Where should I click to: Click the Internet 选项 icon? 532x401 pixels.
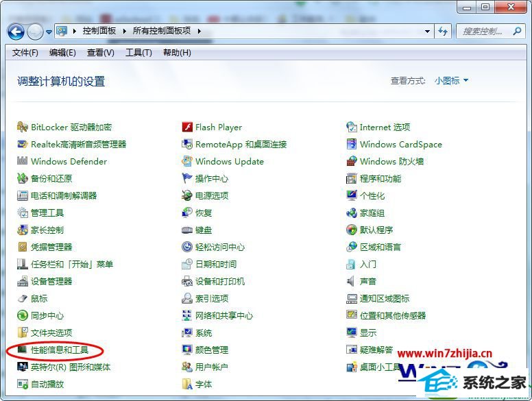[x=352, y=127]
